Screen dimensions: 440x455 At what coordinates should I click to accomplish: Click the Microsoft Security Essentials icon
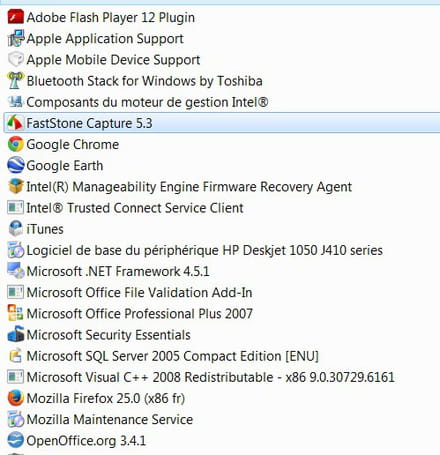[x=15, y=335]
